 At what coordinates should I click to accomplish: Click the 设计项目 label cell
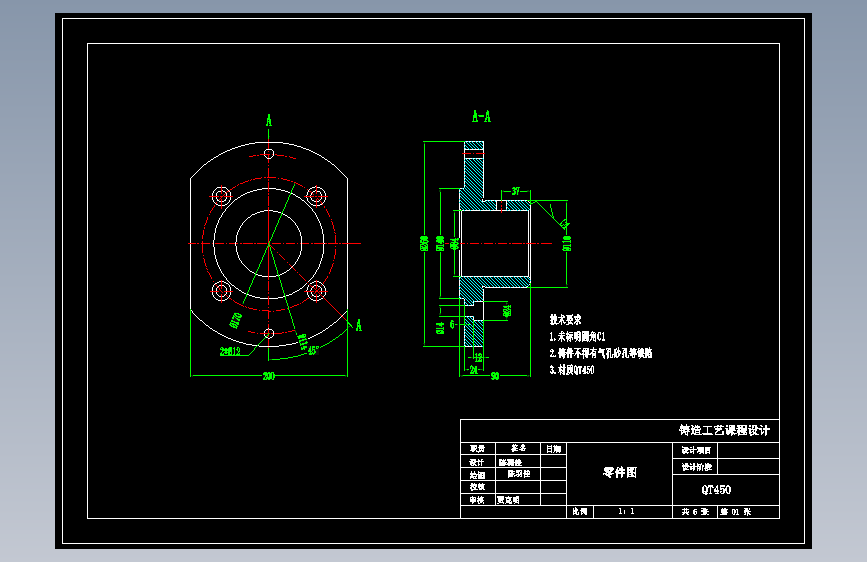(x=695, y=450)
